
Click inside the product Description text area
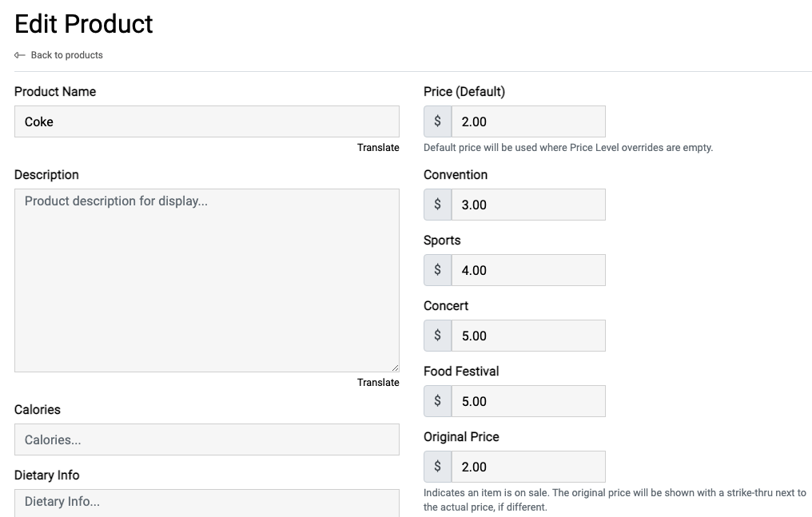point(206,280)
